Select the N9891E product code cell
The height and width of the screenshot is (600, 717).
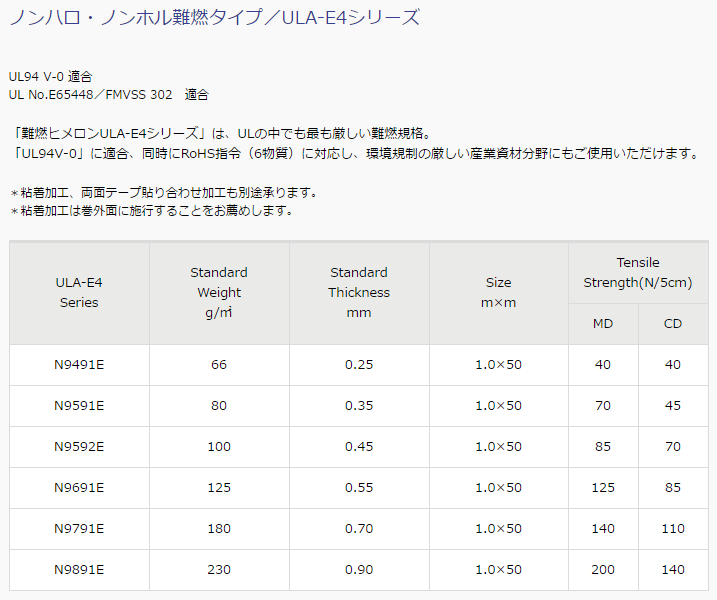click(79, 570)
